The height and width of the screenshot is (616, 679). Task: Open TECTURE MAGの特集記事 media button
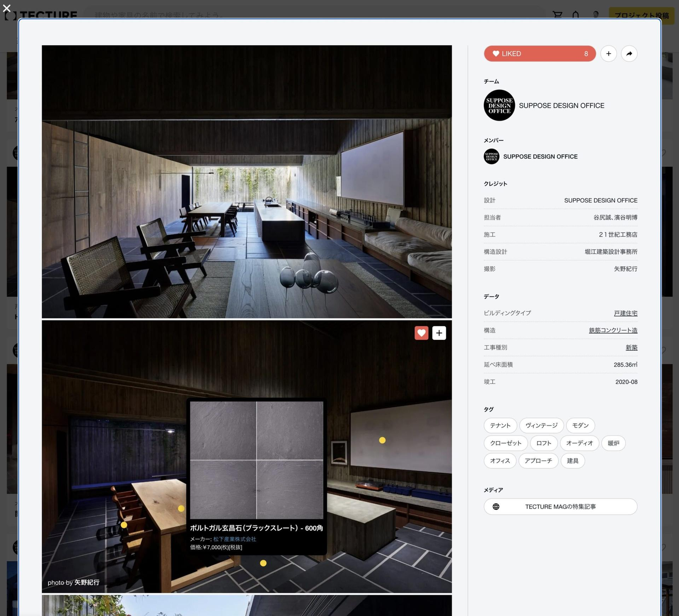tap(560, 507)
